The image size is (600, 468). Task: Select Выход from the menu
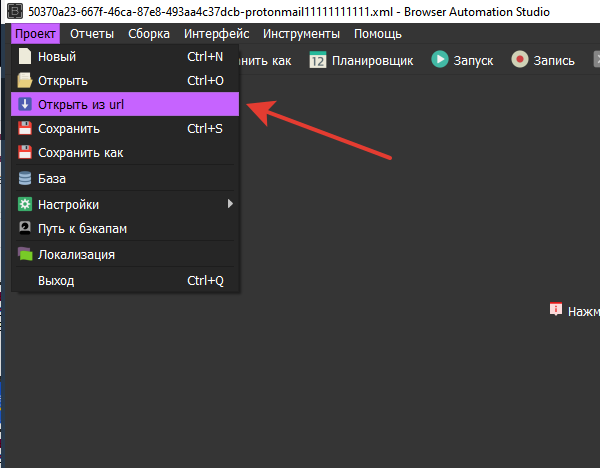click(56, 281)
